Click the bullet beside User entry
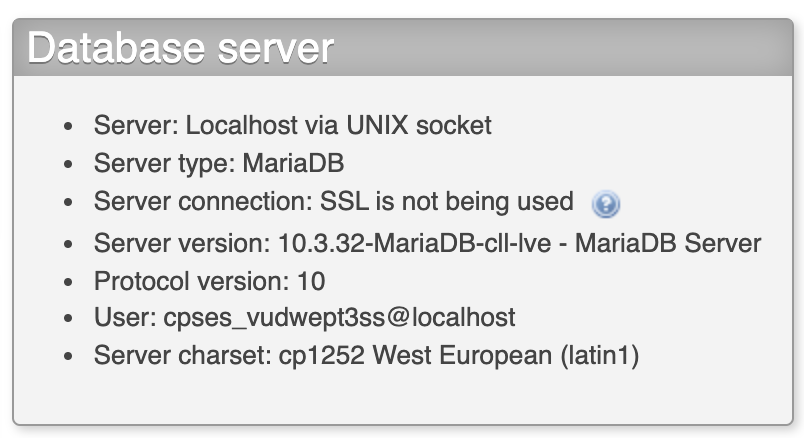The height and width of the screenshot is (438, 804). point(68,318)
